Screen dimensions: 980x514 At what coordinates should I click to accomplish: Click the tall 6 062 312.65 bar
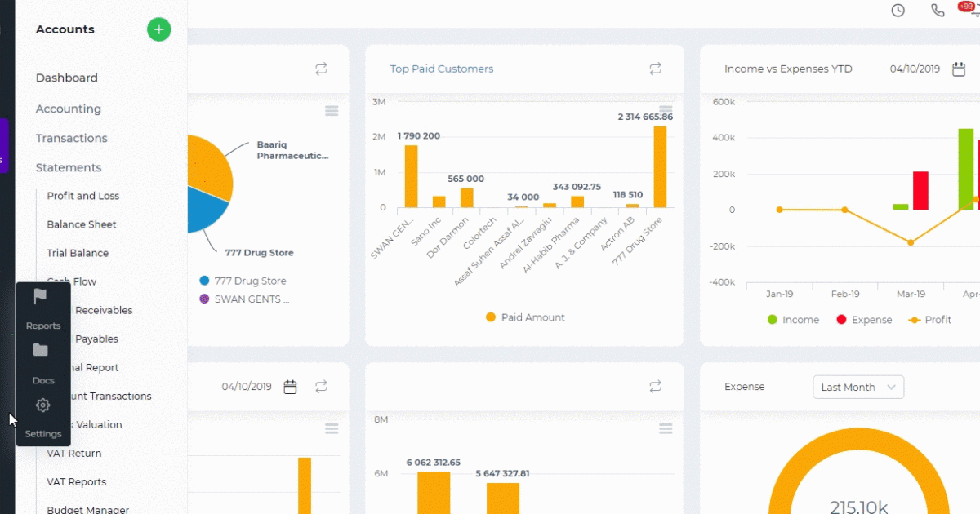pos(434,493)
